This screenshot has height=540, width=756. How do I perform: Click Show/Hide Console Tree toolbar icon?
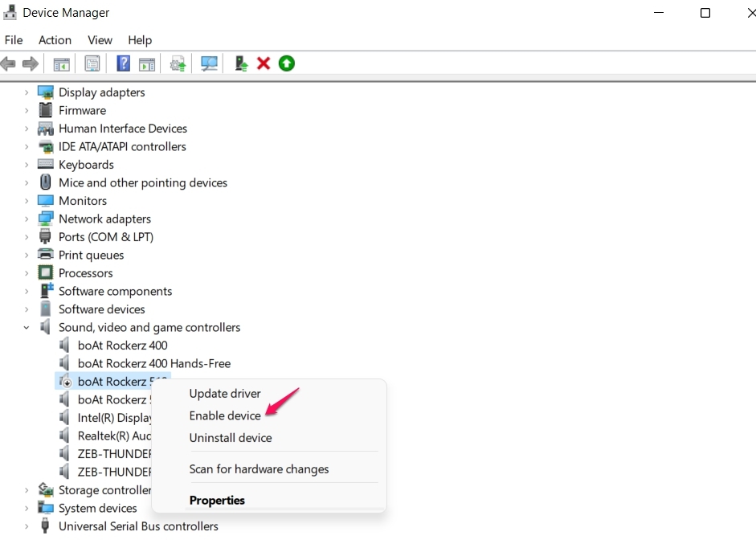[x=61, y=63]
